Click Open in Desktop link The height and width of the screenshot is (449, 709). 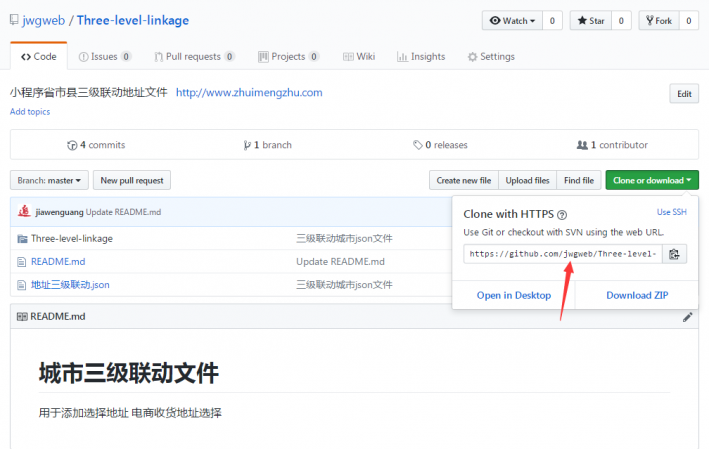click(x=514, y=295)
